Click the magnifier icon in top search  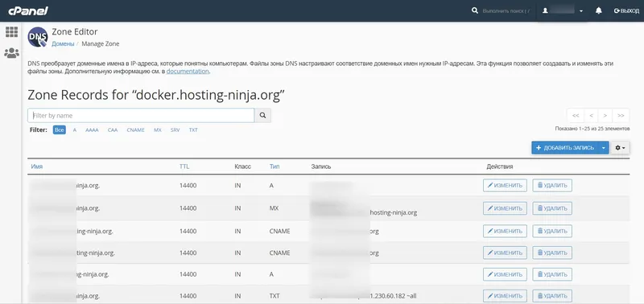pos(475,10)
